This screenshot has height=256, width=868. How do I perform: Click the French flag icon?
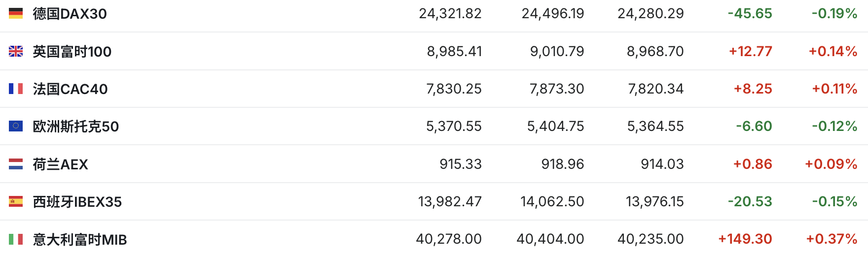(x=16, y=89)
